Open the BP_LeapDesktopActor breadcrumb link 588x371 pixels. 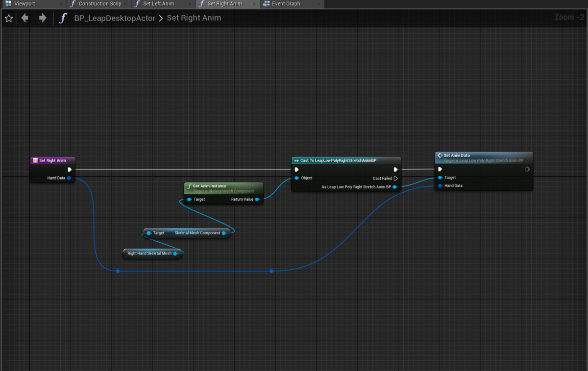pyautogui.click(x=115, y=18)
